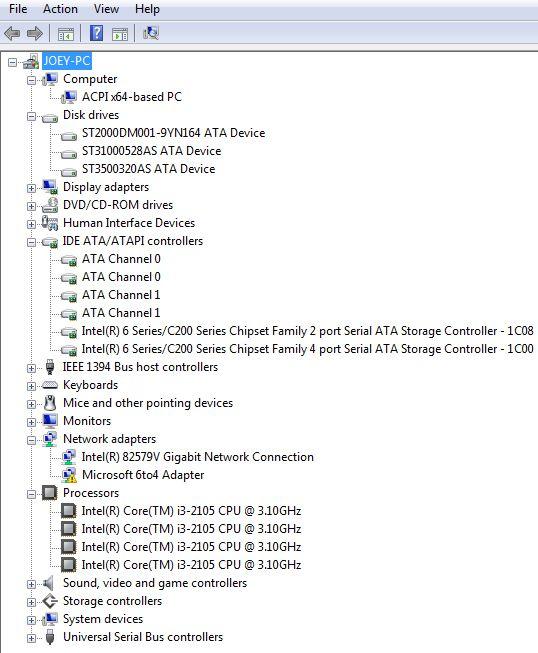Click the Back arrow toolbar icon
The image size is (538, 653).
(x=12, y=33)
